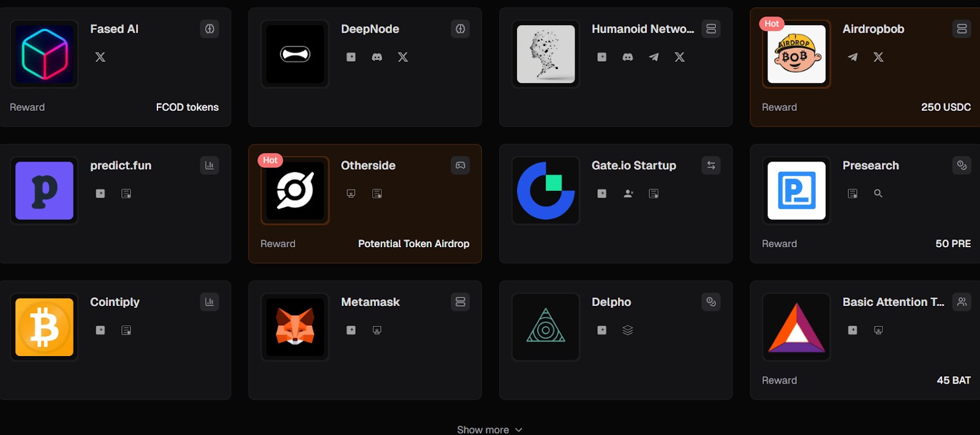
Task: Click the document icon on Presearch card
Action: [x=853, y=193]
